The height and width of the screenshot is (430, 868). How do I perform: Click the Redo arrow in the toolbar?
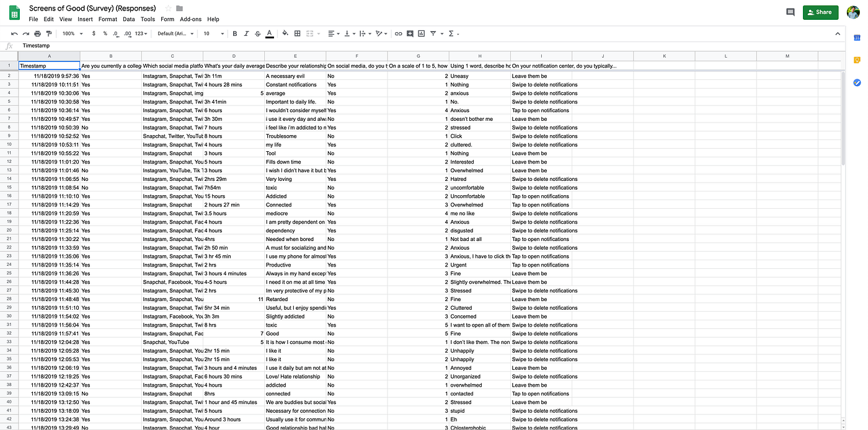tap(25, 33)
